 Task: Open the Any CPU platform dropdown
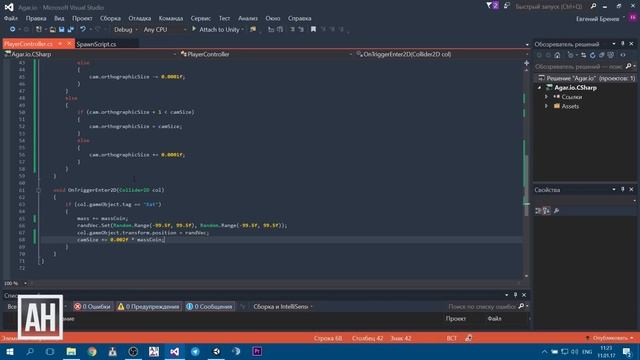click(x=165, y=29)
